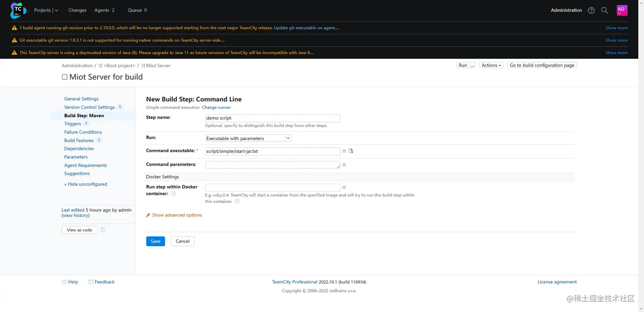Open the view history link
This screenshot has width=644, height=312.
[76, 216]
